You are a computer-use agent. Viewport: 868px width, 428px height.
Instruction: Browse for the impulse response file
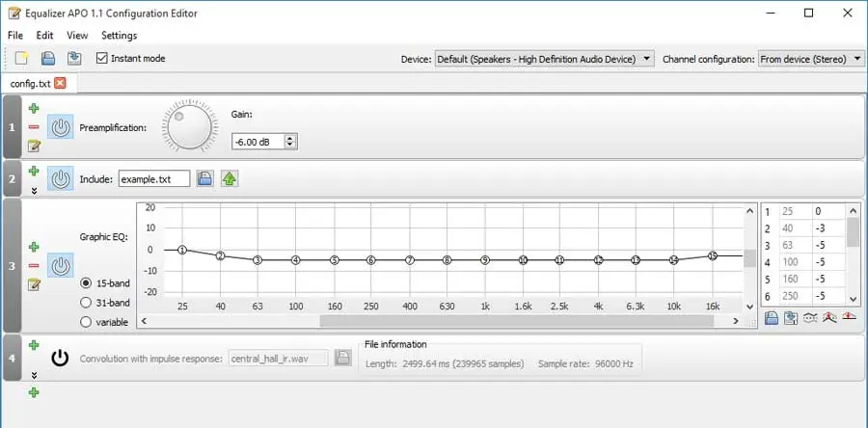click(342, 358)
